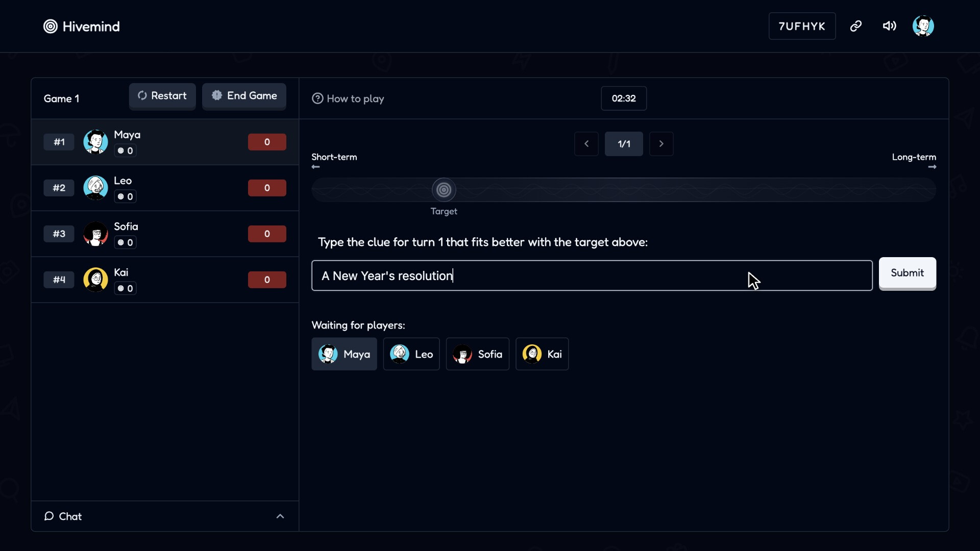Go to the previous round arrow
This screenshot has height=551, width=980.
pyautogui.click(x=586, y=144)
